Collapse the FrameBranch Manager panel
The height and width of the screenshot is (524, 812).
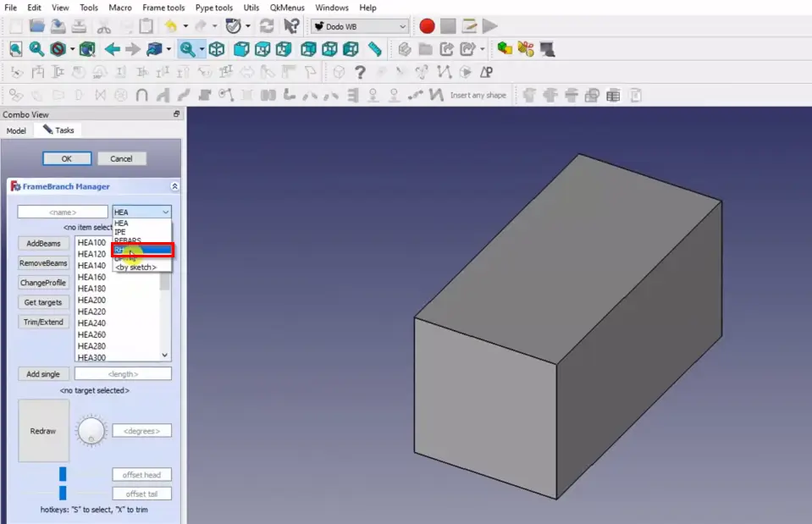click(174, 186)
